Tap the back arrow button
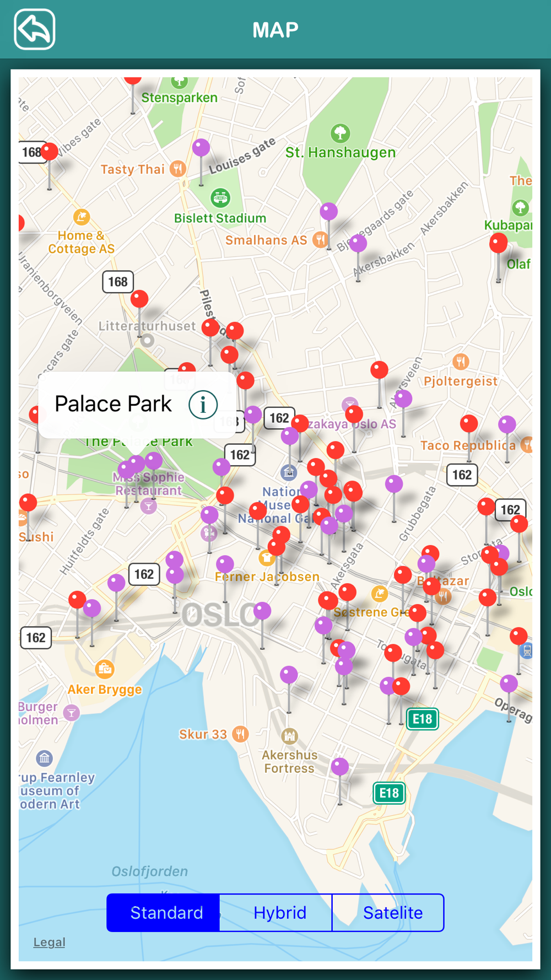The height and width of the screenshot is (980, 551). pyautogui.click(x=35, y=29)
